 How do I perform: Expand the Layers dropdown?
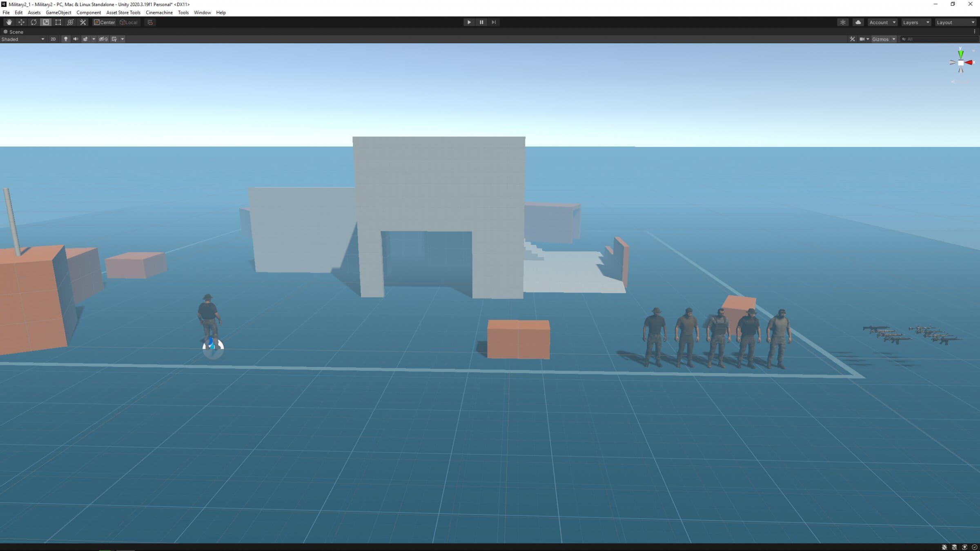pyautogui.click(x=915, y=22)
